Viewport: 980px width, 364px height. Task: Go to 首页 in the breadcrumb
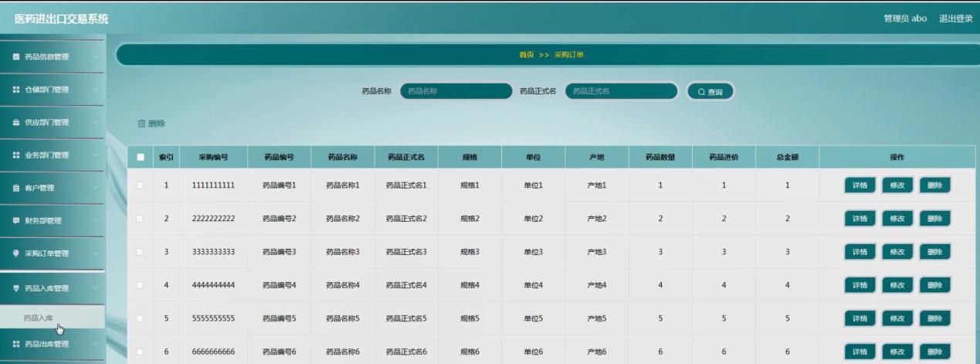[526, 55]
